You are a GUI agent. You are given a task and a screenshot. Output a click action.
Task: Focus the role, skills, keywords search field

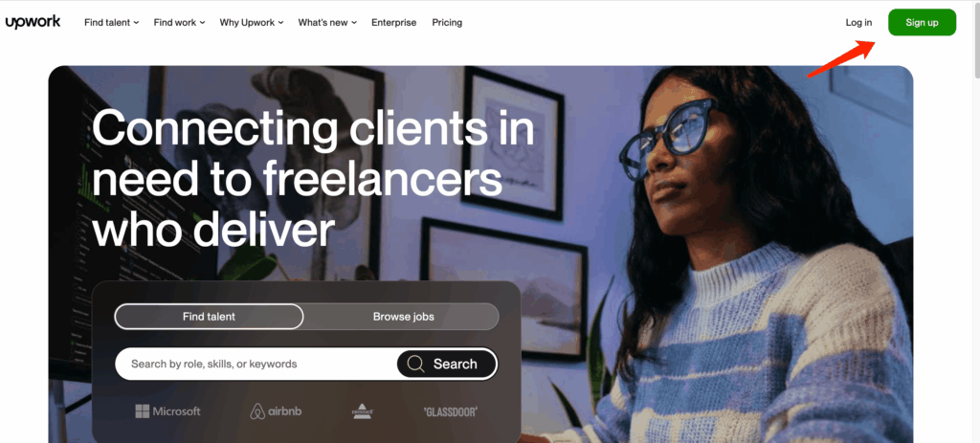point(256,364)
